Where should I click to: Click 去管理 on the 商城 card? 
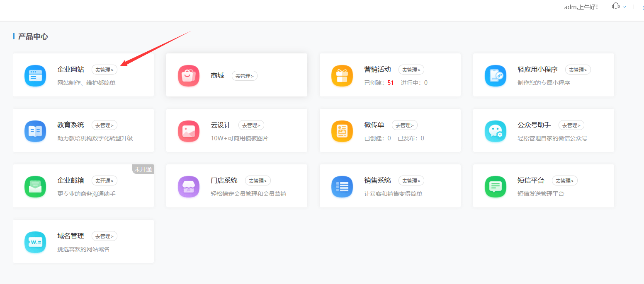coord(244,76)
